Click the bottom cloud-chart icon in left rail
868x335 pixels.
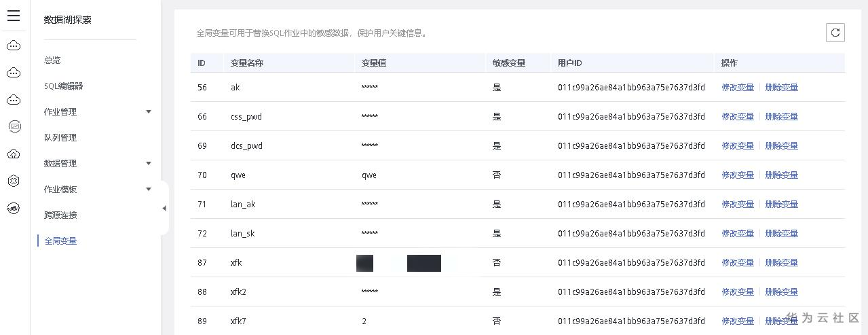pos(14,208)
